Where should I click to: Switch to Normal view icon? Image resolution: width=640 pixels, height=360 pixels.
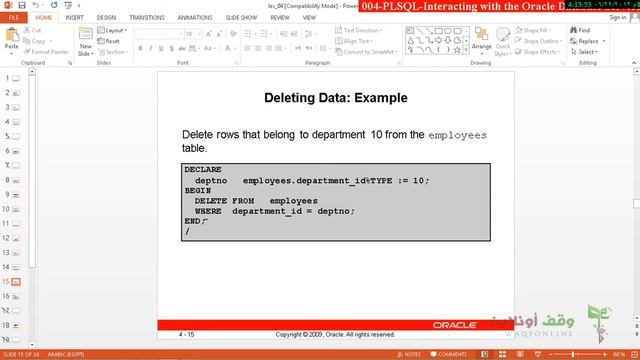[x=484, y=354]
